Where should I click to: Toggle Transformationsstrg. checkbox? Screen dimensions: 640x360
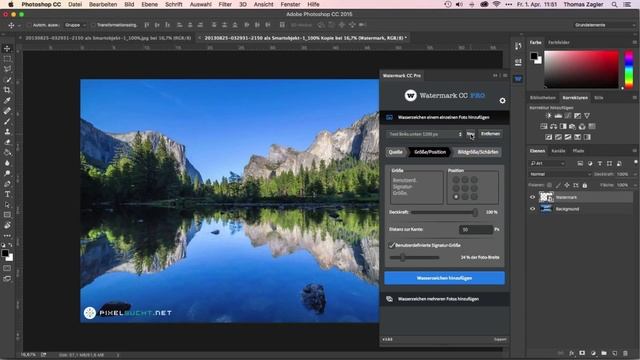(93, 25)
